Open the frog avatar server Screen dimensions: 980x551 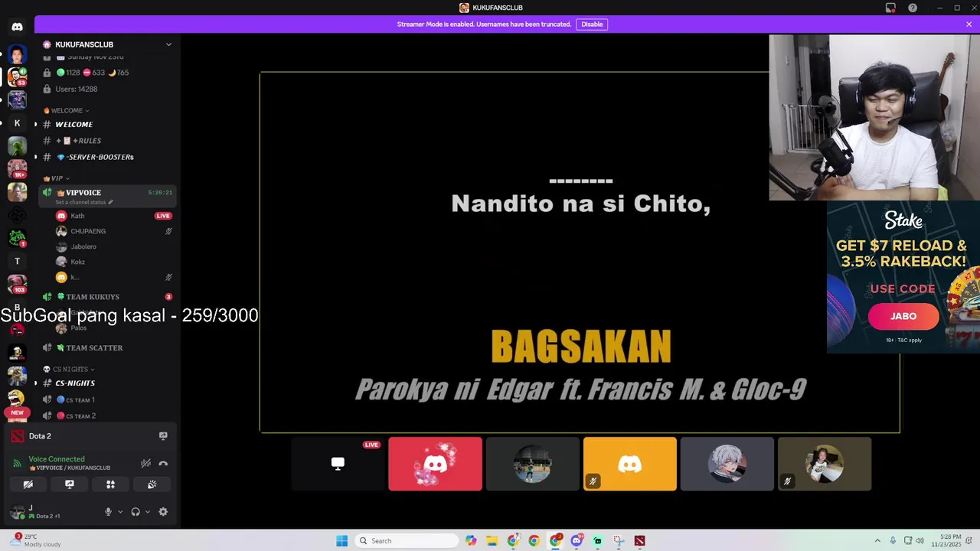tap(17, 145)
